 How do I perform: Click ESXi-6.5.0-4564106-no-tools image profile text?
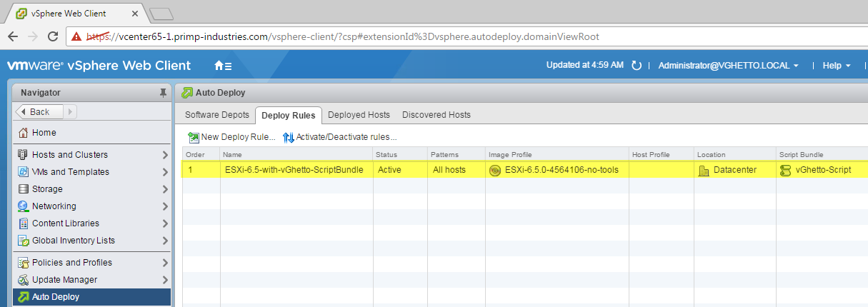562,170
